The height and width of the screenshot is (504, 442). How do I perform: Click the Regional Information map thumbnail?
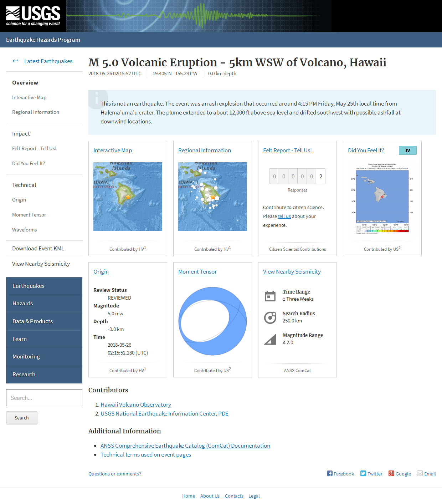[212, 197]
